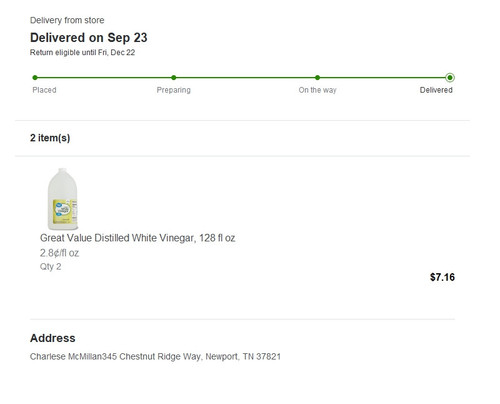Image resolution: width=500 pixels, height=404 pixels.
Task: Click the $7.16 price
Action: click(442, 277)
